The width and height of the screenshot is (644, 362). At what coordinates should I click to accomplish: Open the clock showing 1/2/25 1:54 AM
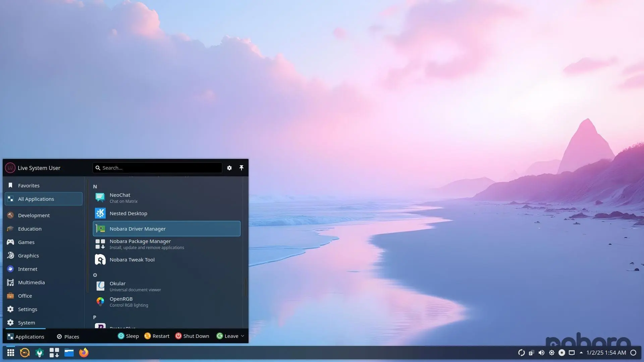click(x=606, y=353)
